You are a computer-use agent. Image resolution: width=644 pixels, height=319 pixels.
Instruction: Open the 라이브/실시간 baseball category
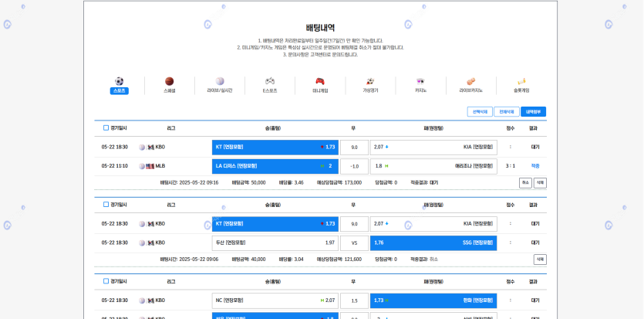point(220,82)
